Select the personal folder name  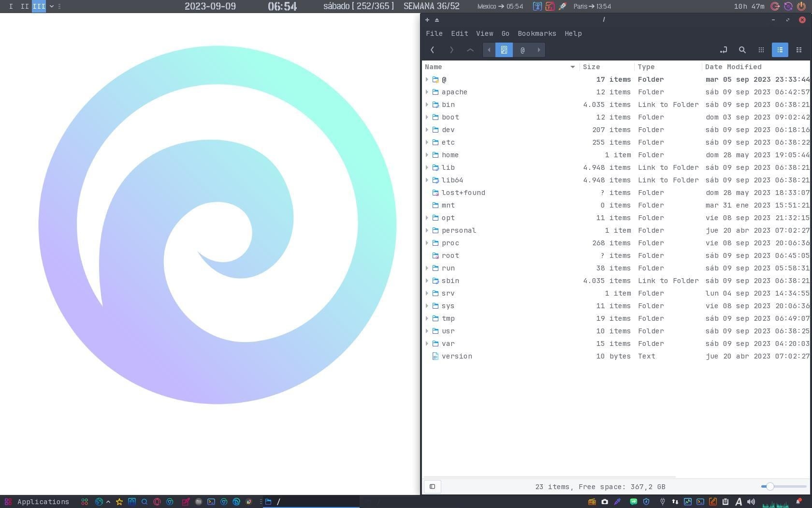[x=459, y=230]
